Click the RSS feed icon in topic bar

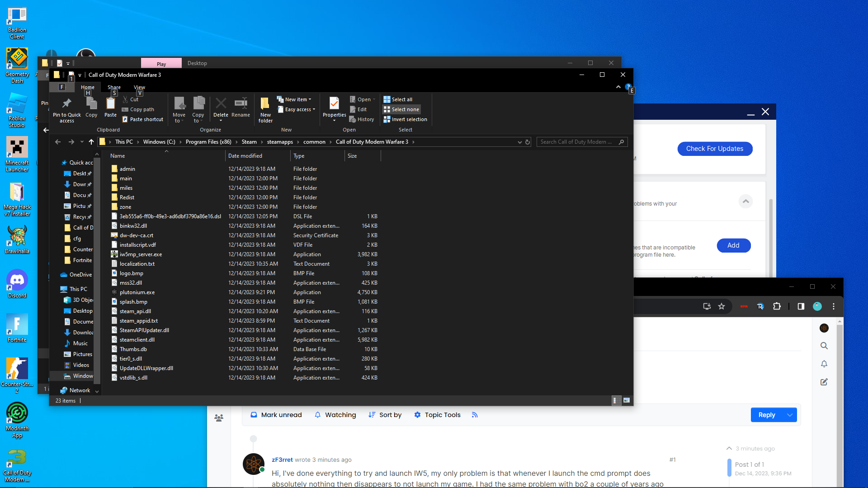click(x=475, y=415)
